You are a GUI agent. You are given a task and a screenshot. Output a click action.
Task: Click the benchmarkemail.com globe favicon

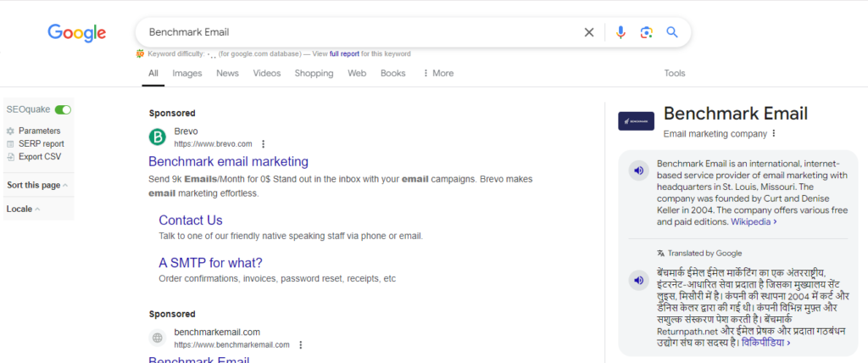tap(158, 338)
